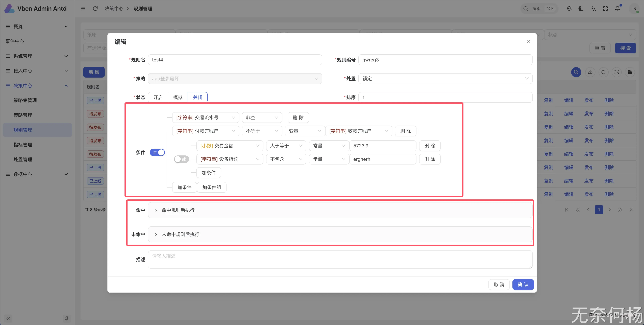Click the table export download icon

click(590, 72)
